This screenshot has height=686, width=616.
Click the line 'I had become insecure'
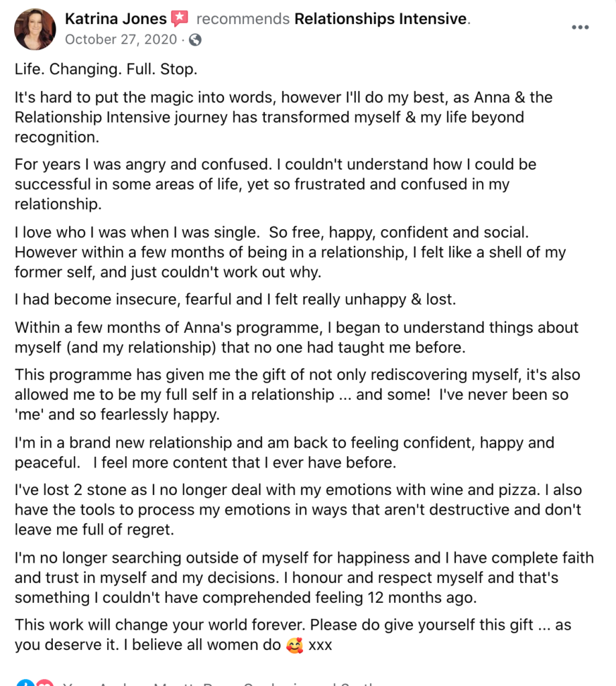(235, 299)
